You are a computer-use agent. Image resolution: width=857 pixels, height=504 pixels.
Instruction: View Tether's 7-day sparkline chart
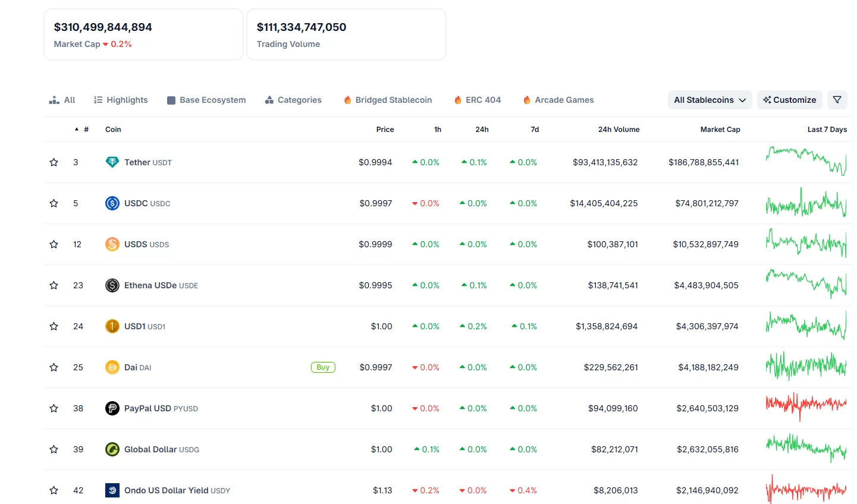[806, 161]
